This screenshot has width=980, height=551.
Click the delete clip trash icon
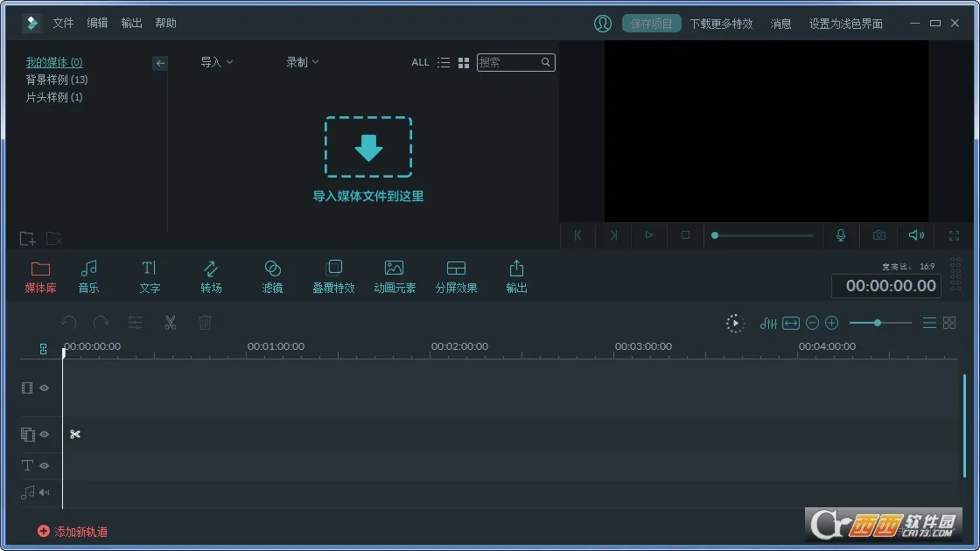coord(205,323)
